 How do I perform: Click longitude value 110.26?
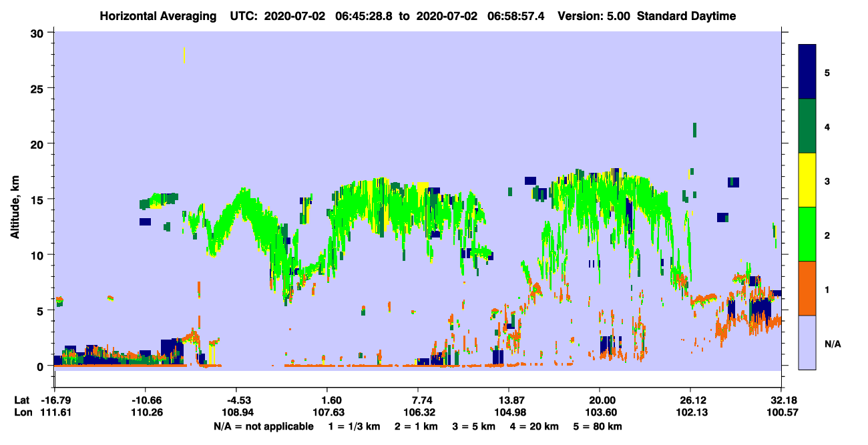coord(146,412)
